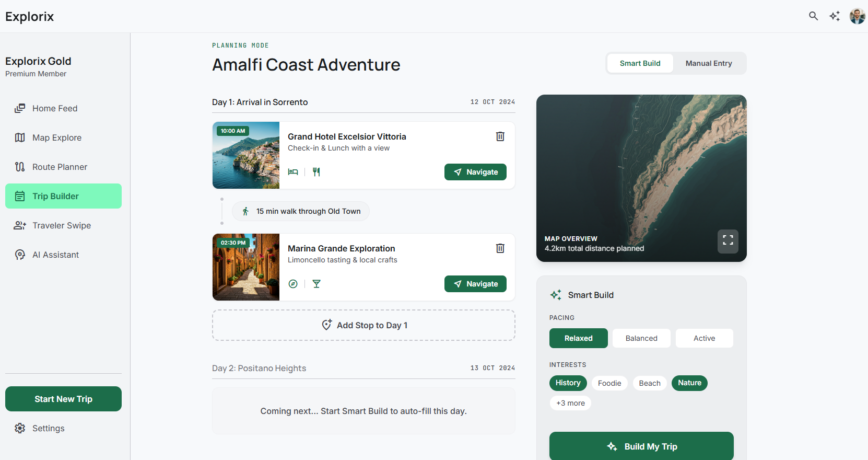Open the Grand Hotel coastal thumbnail
The image size is (868, 460).
point(246,155)
